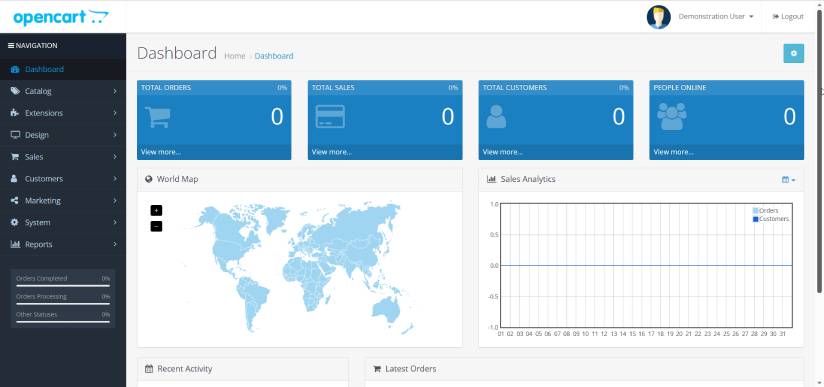Click the calendar icon beside Recent Activity

tap(149, 369)
